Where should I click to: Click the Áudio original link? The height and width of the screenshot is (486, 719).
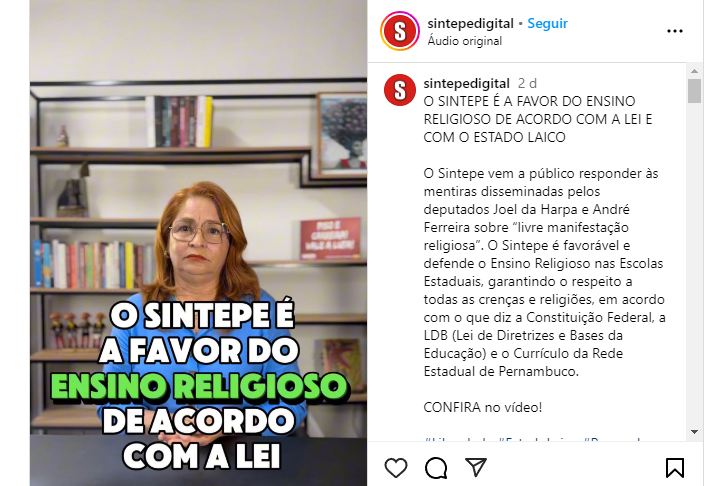465,41
